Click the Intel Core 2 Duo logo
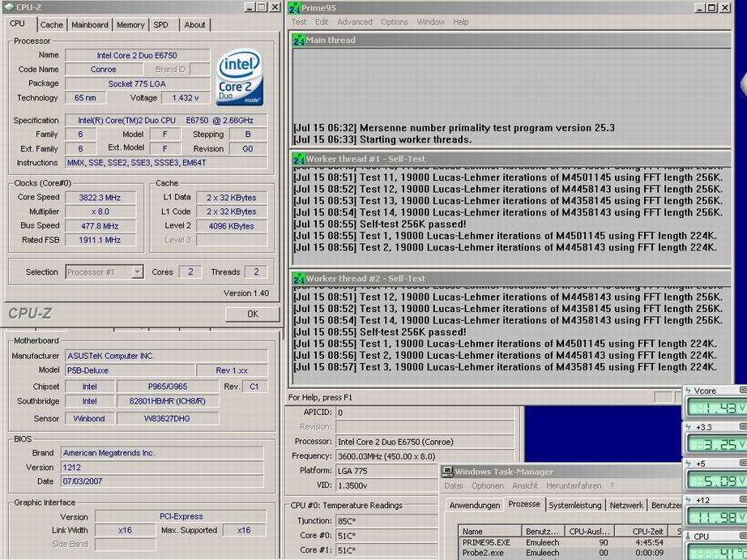The image size is (747, 560). [x=240, y=77]
